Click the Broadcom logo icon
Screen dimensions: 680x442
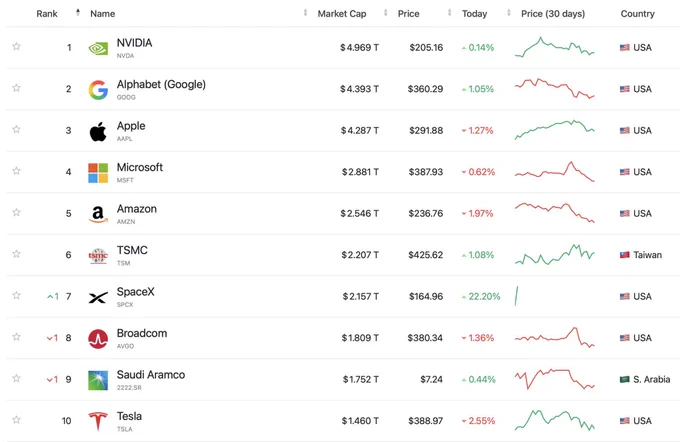click(98, 338)
